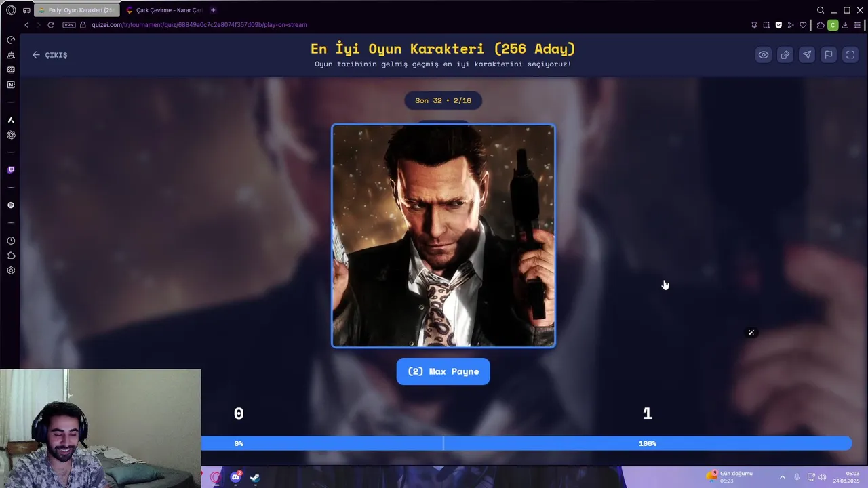Screen dimensions: 868x488
Task: Open Steam from taskbar
Action: click(x=255, y=477)
